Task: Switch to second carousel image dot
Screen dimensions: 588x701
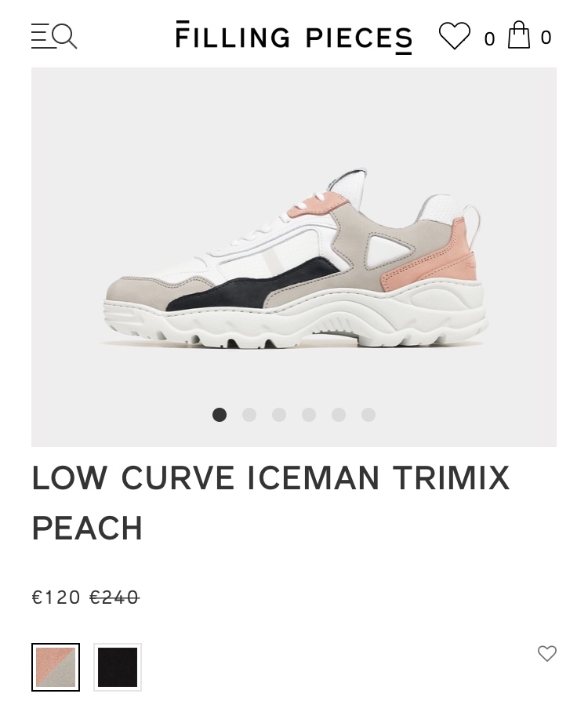Action: pyautogui.click(x=249, y=415)
